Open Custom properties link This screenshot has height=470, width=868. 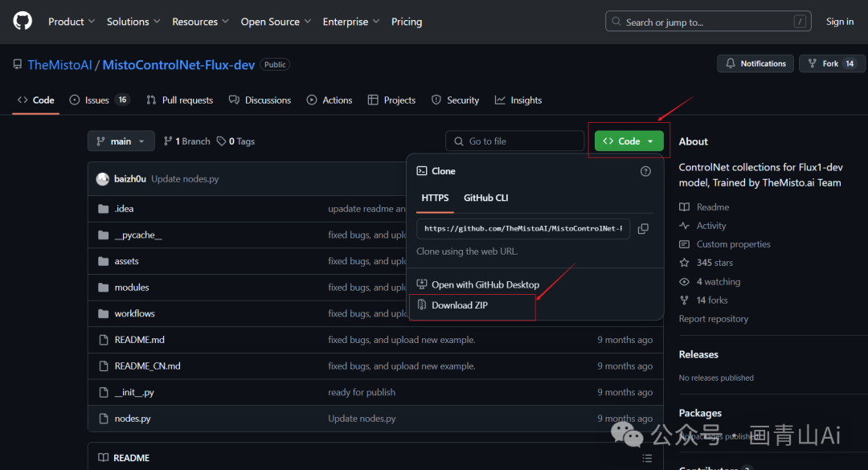point(725,244)
